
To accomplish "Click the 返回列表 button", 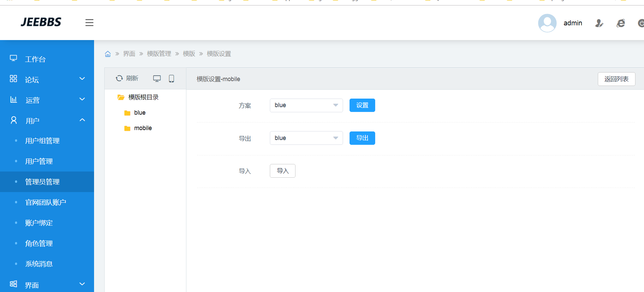I will (616, 79).
